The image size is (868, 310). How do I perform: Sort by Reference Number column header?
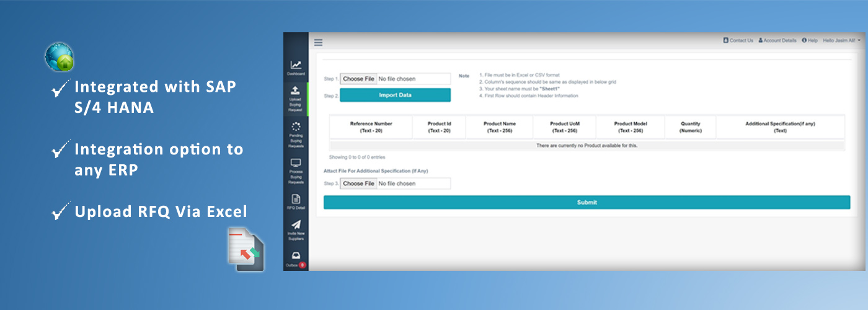[x=371, y=127]
